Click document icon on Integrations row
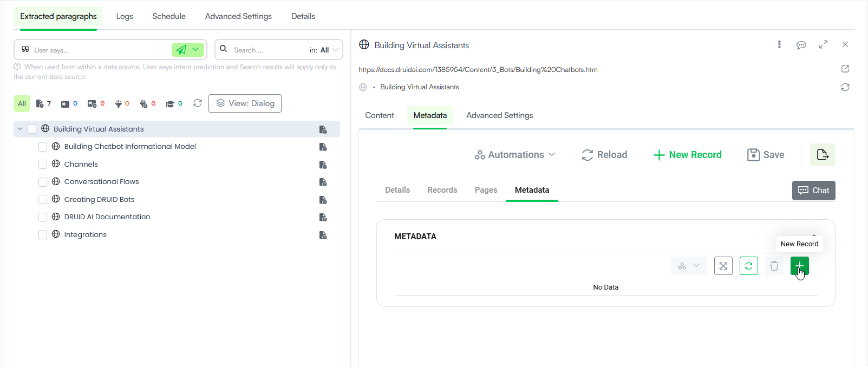The height and width of the screenshot is (367, 868). click(323, 235)
